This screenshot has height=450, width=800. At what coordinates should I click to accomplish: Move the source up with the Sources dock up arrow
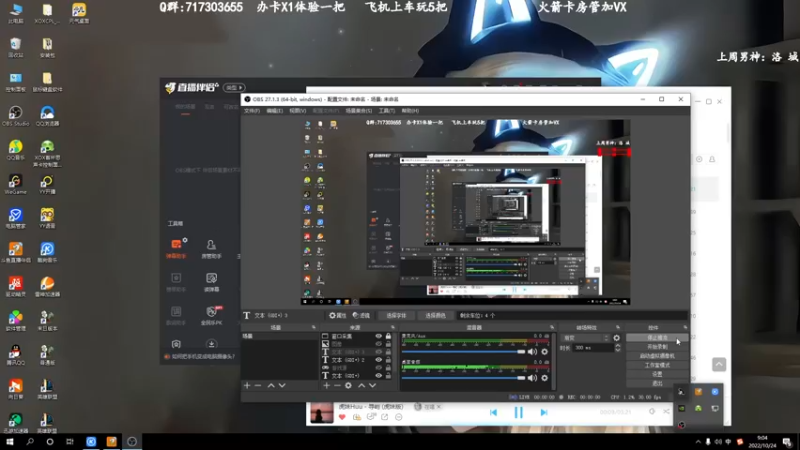361,386
